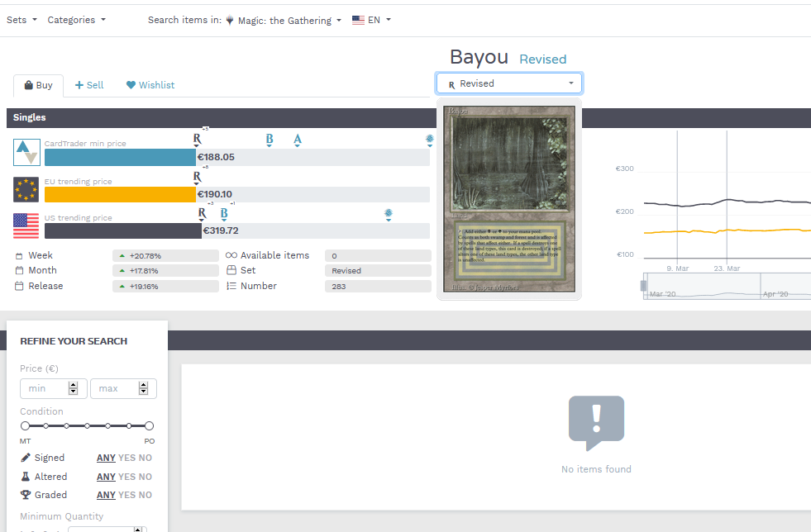This screenshot has width=811, height=532.
Task: Set Altered filter to NO
Action: pos(146,477)
